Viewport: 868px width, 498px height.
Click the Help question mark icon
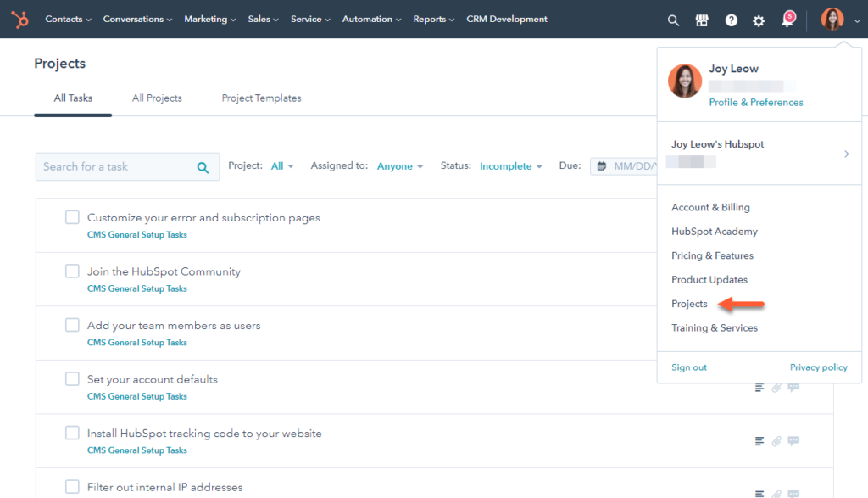pyautogui.click(x=732, y=20)
